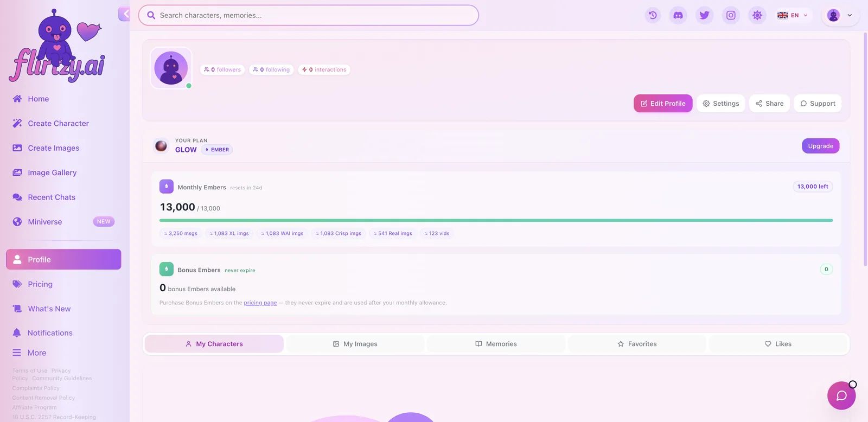Click the ≈ 3,250 msgs chip
Image resolution: width=868 pixels, height=422 pixels.
click(x=181, y=233)
